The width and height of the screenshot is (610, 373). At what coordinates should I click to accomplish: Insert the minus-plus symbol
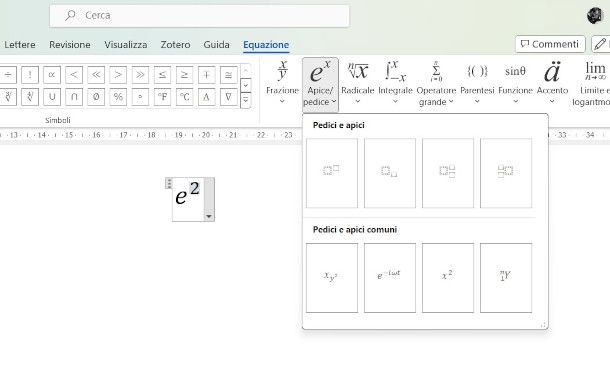207,74
